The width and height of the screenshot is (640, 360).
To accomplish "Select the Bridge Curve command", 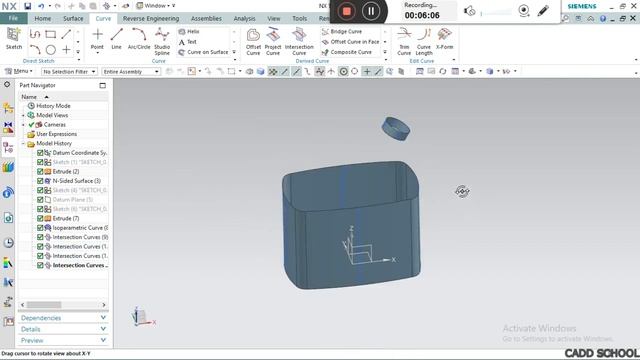I will (x=342, y=31).
